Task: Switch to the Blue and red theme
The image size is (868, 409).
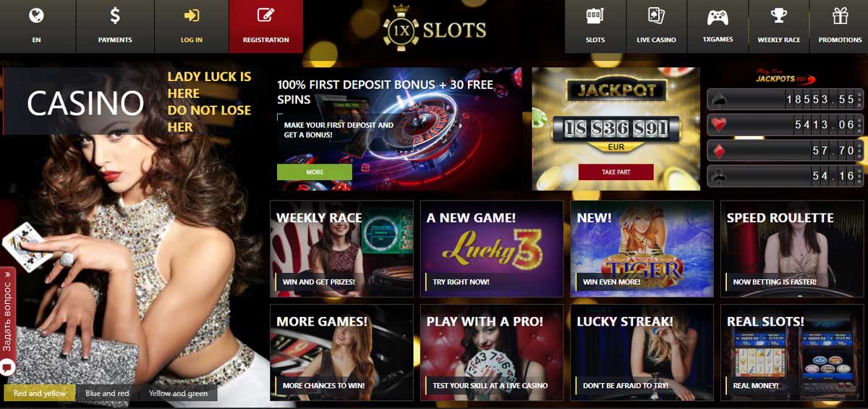Action: [107, 393]
